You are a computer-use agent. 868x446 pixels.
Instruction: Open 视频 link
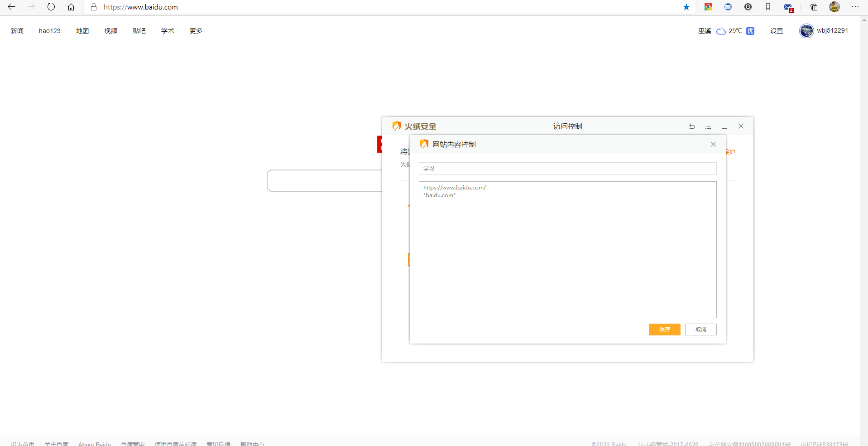click(111, 31)
